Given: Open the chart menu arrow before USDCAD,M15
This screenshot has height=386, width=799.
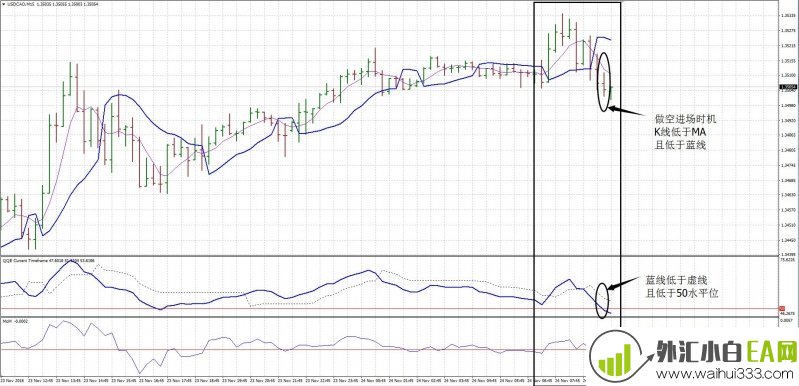Looking at the screenshot, I should pyautogui.click(x=3, y=3).
